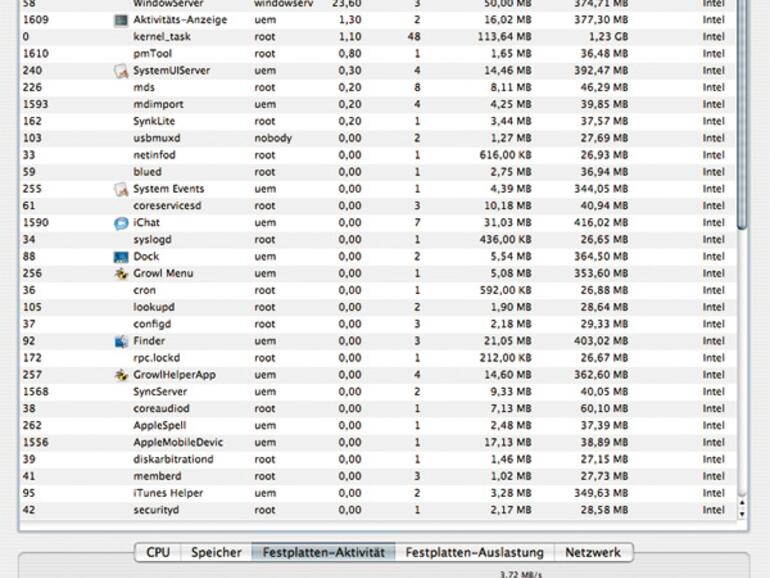Select the cron process row
Screen dimensions: 770x578
pos(377,290)
